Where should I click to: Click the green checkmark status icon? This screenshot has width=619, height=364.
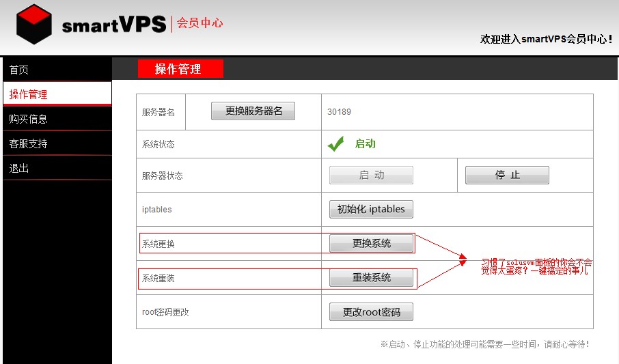pos(335,144)
